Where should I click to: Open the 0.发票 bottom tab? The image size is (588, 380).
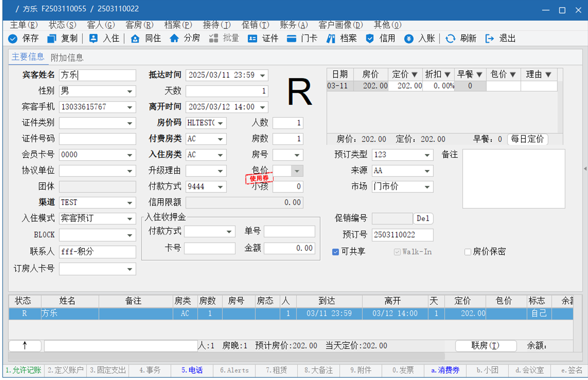tap(403, 370)
